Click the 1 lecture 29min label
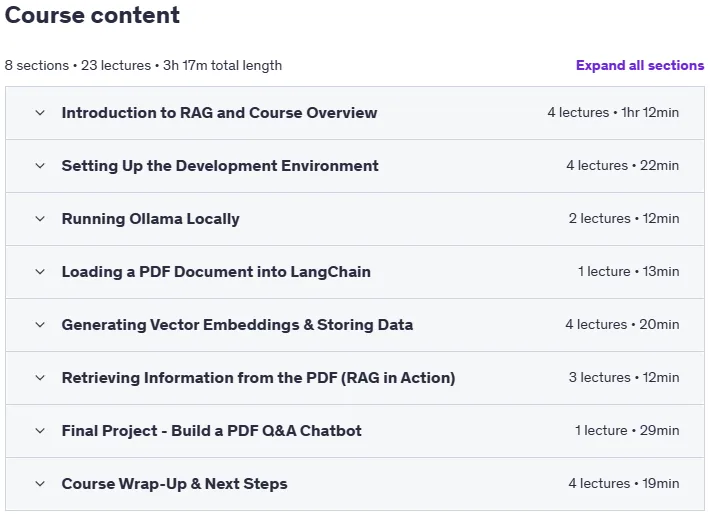 (x=627, y=430)
